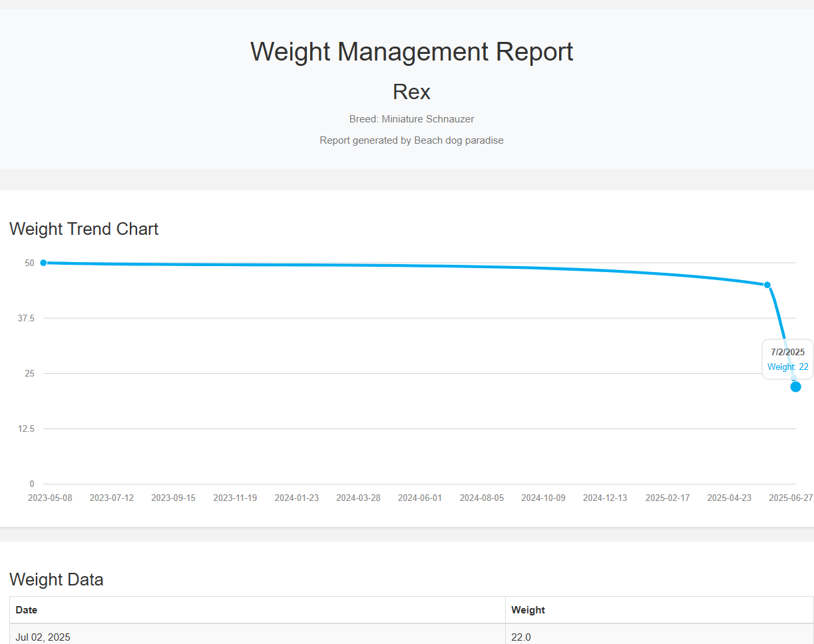Click 'Report generated by Beach dog paradise'
This screenshot has height=644, width=814.
tap(411, 140)
